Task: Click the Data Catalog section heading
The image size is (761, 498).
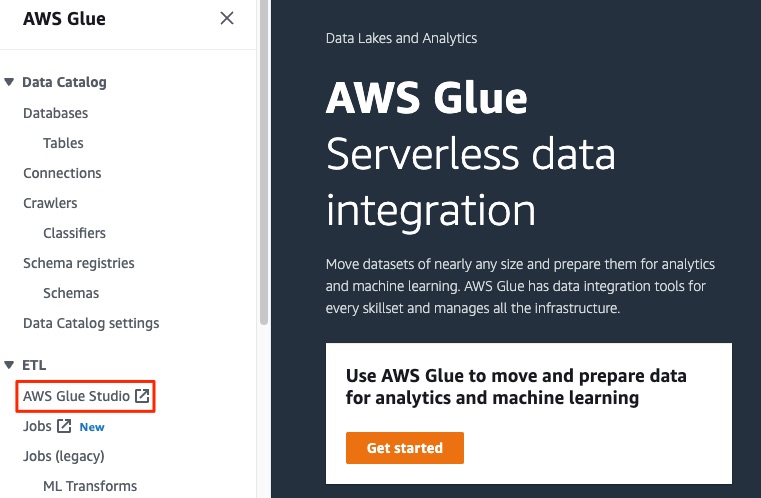Action: (x=64, y=82)
